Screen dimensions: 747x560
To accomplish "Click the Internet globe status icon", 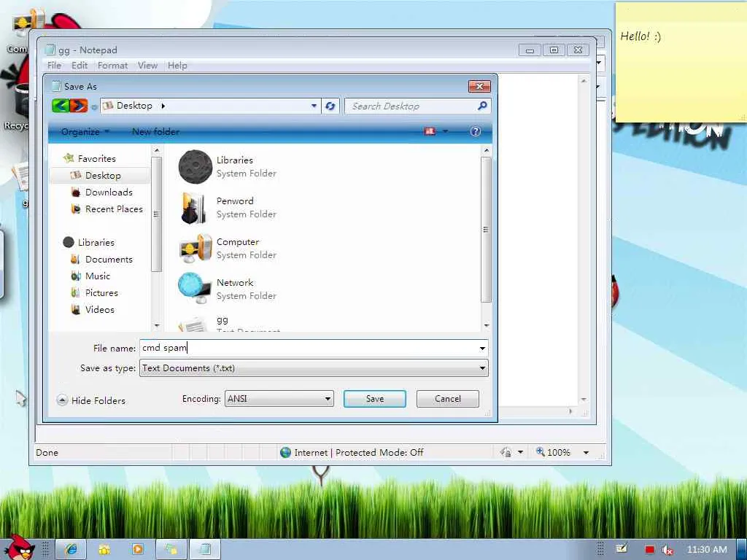I will [x=285, y=452].
